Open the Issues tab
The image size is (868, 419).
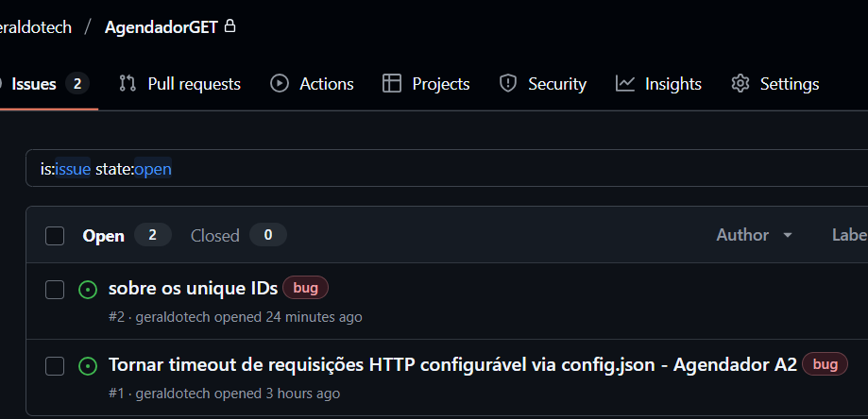[44, 84]
